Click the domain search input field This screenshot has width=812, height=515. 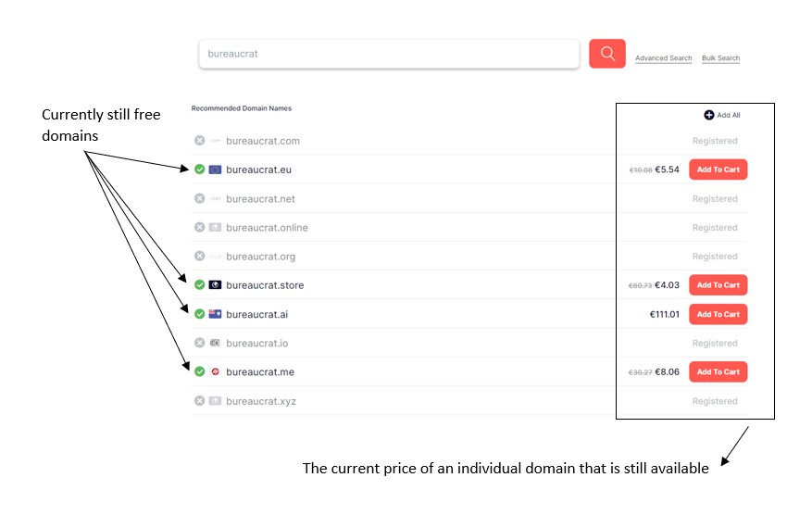coord(389,54)
